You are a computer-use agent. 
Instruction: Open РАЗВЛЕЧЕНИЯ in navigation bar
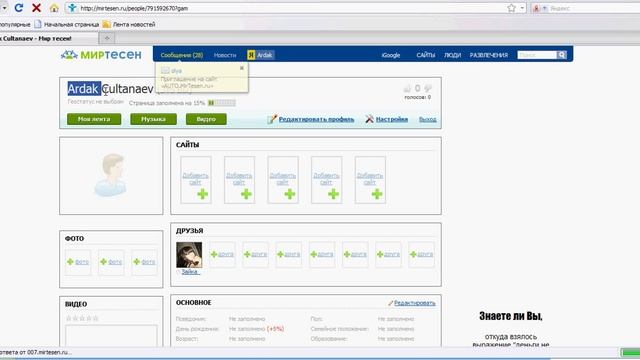point(489,55)
